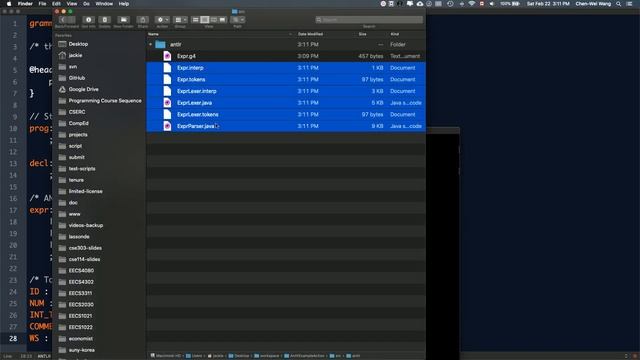Click the Delete toolbar button

pos(104,20)
